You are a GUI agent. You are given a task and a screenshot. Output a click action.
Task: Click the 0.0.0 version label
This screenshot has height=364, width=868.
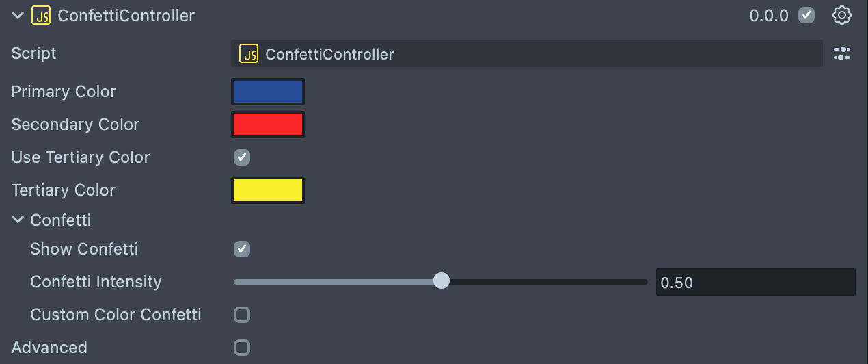pos(769,15)
